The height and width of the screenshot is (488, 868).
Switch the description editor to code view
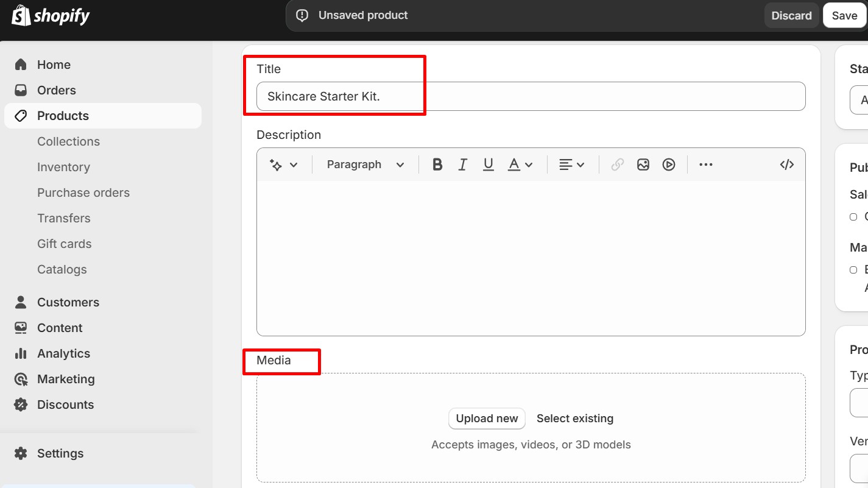(786, 164)
